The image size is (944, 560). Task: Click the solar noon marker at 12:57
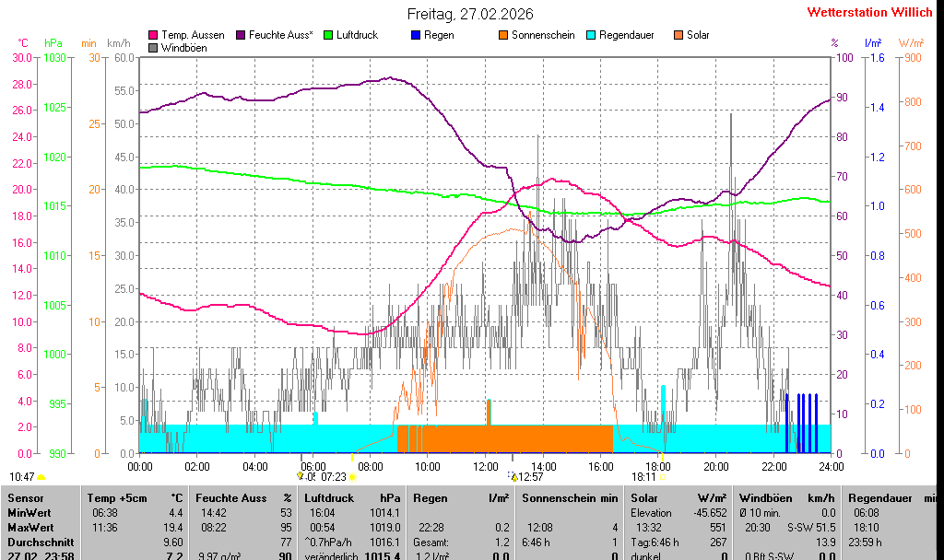(x=514, y=476)
